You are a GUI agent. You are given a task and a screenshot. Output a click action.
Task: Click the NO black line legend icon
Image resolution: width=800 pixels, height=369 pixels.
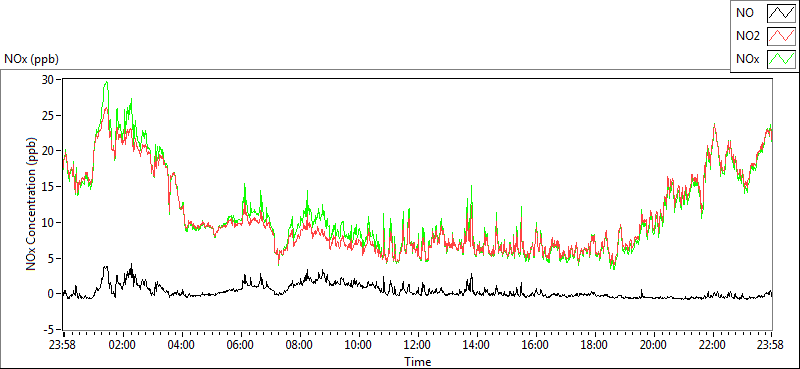coord(782,13)
